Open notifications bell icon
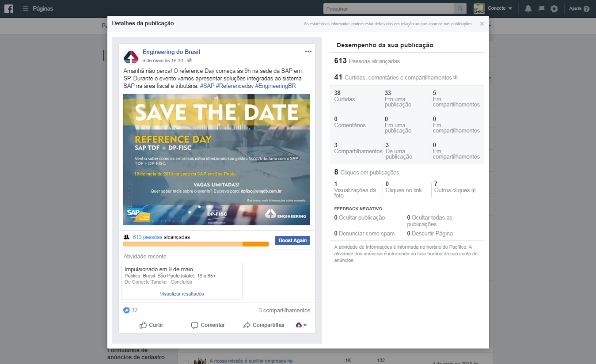Screen dimensions: 596x364 pyautogui.click(x=528, y=8)
